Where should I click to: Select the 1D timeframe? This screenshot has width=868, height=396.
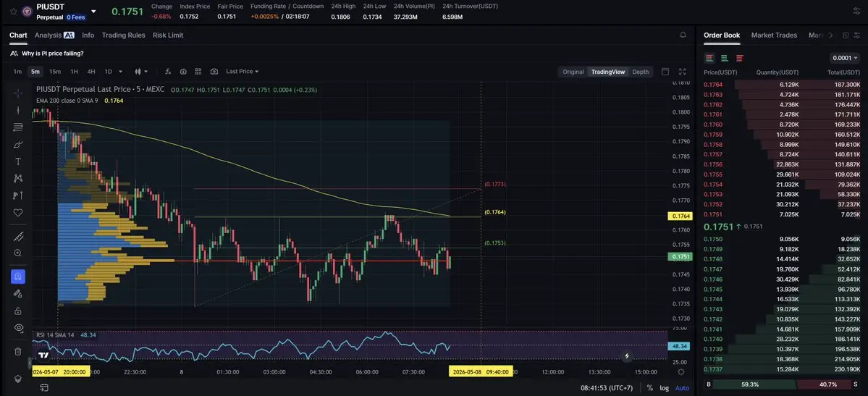pos(109,72)
